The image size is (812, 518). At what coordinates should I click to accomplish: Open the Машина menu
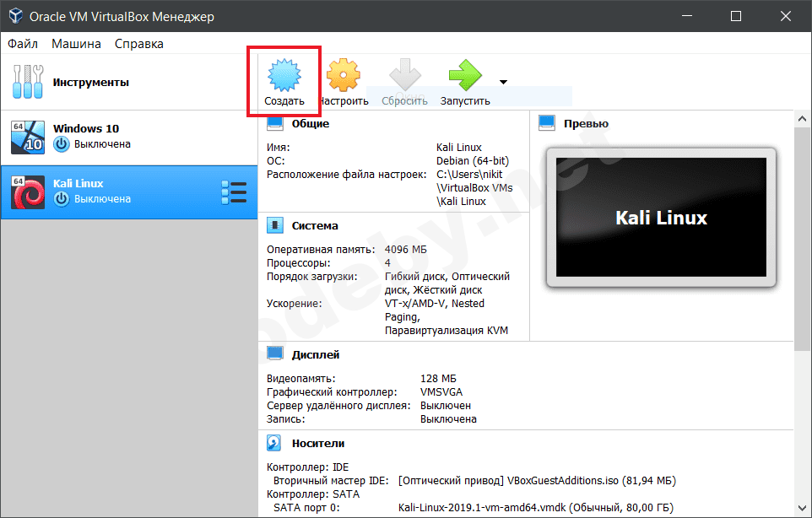(76, 44)
